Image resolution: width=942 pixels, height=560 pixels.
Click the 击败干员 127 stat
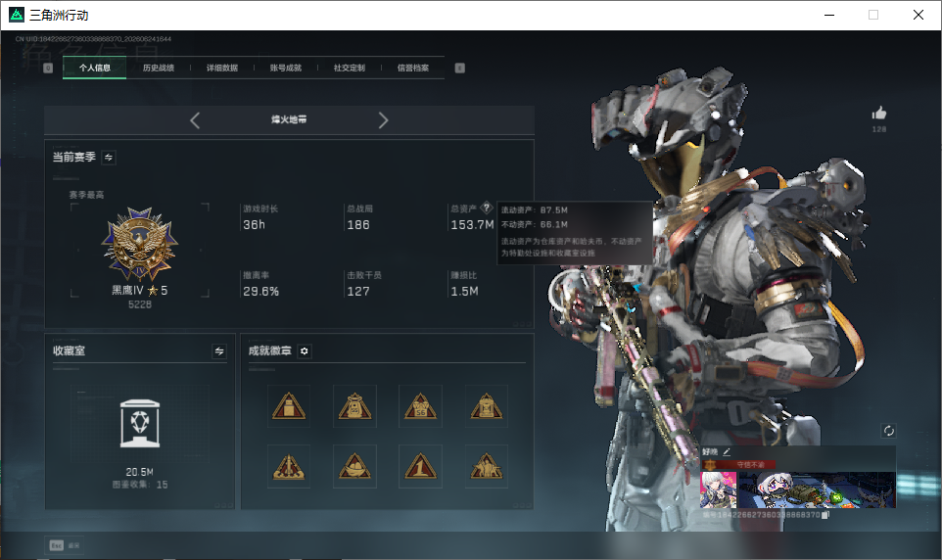click(363, 284)
